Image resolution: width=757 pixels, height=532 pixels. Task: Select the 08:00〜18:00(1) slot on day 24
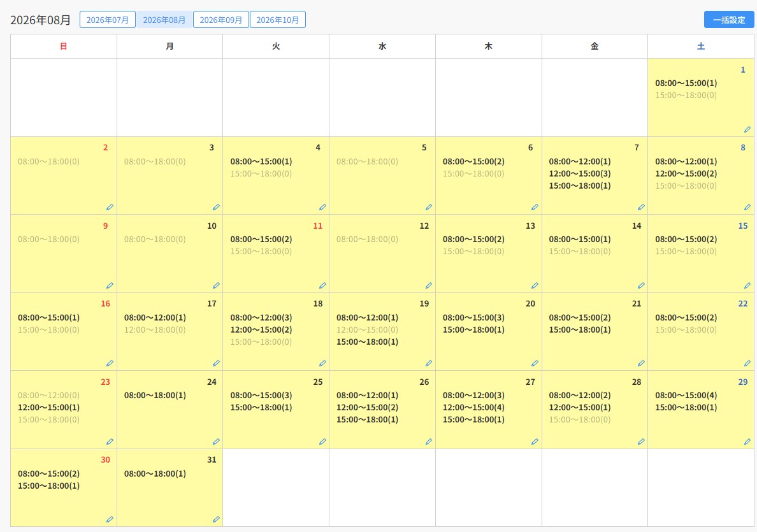[154, 396]
